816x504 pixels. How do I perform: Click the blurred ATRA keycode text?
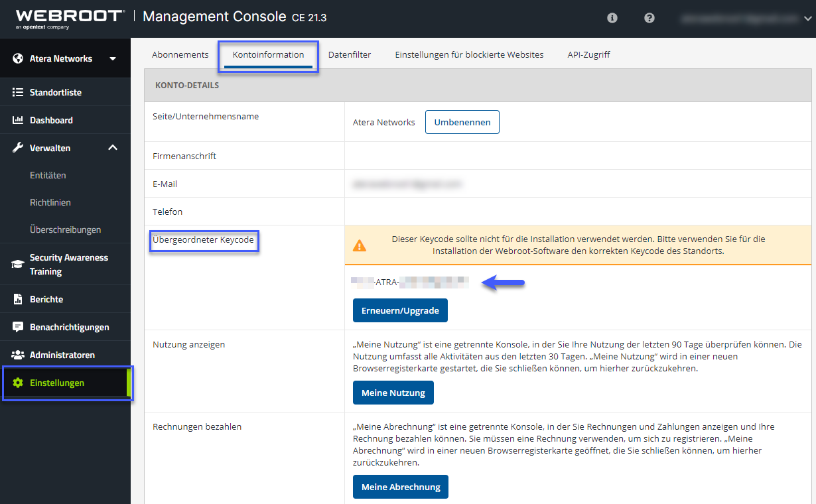tap(410, 283)
